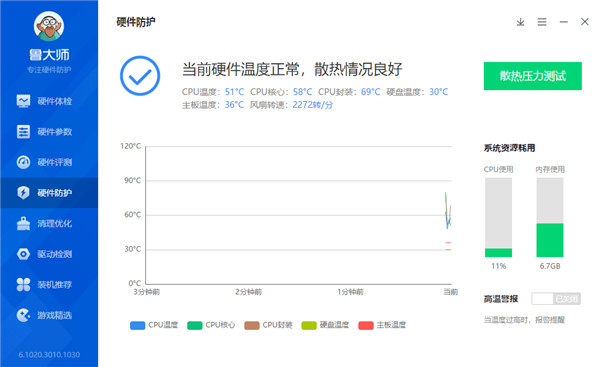Click the 风扇转速 2272转/分 value

pos(313,105)
